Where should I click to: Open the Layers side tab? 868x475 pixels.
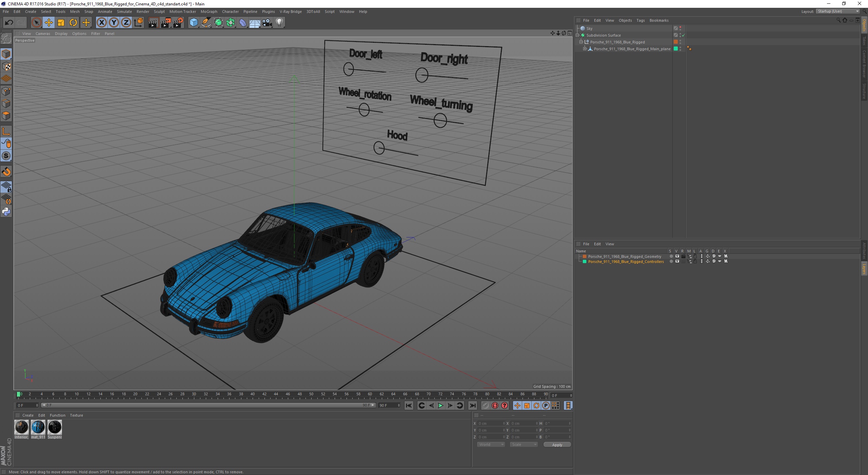pyautogui.click(x=864, y=269)
